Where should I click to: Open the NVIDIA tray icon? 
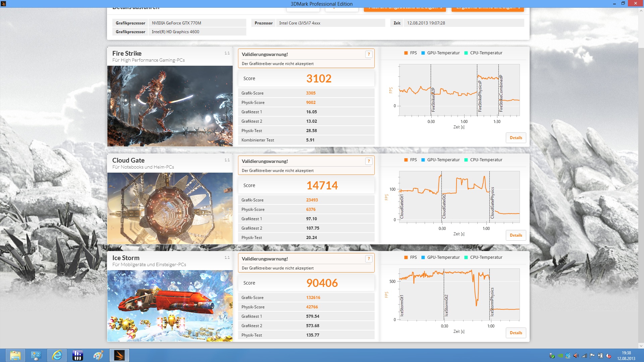(x=560, y=356)
